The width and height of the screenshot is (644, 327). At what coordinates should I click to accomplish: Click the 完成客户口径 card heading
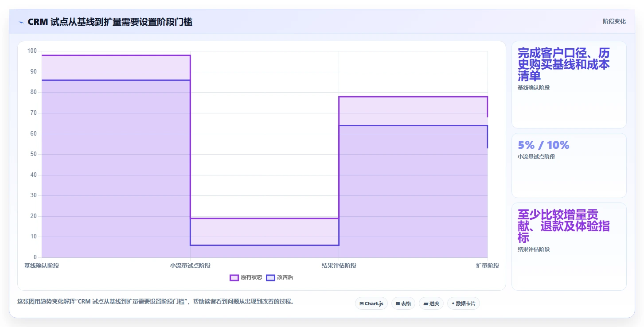click(x=563, y=65)
